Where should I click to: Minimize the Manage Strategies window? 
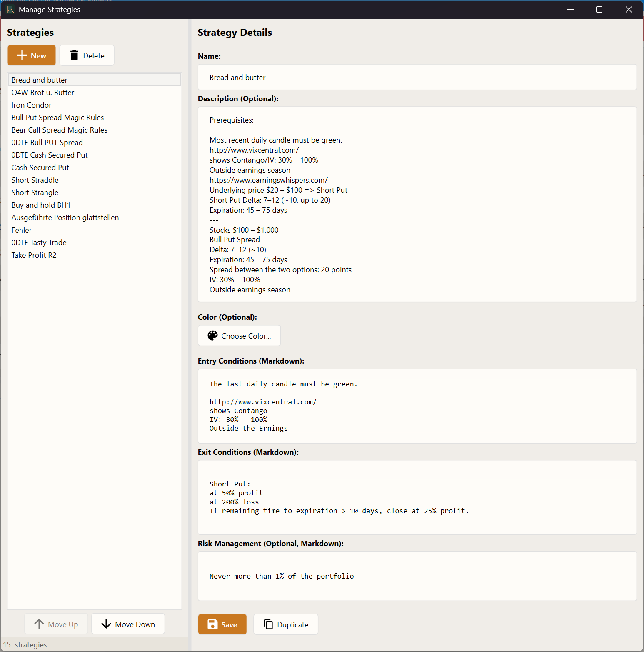(570, 9)
